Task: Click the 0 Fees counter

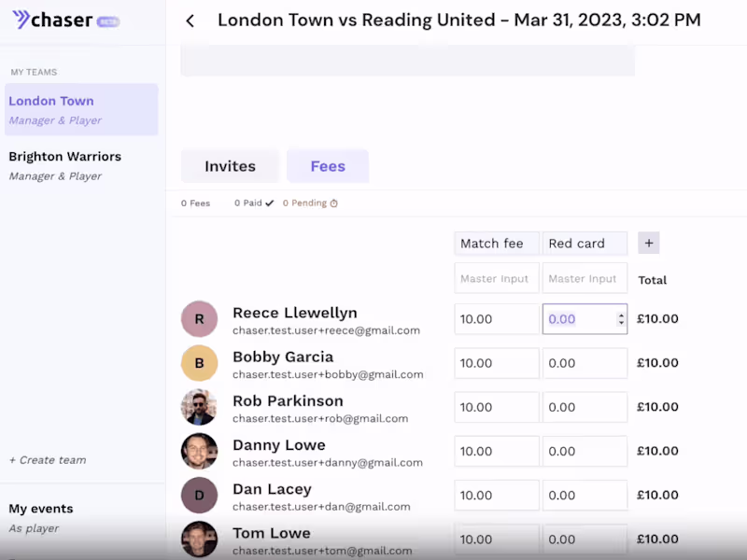Action: [x=195, y=203]
